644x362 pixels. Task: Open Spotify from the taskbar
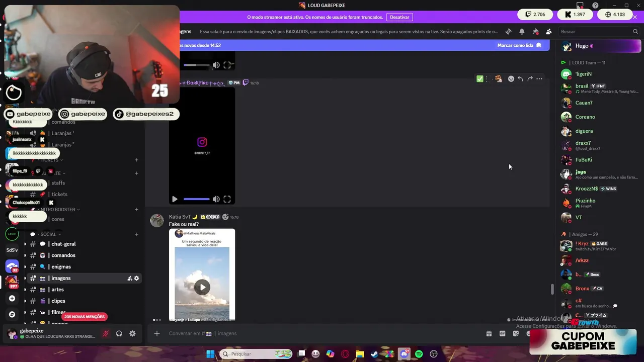(419, 354)
